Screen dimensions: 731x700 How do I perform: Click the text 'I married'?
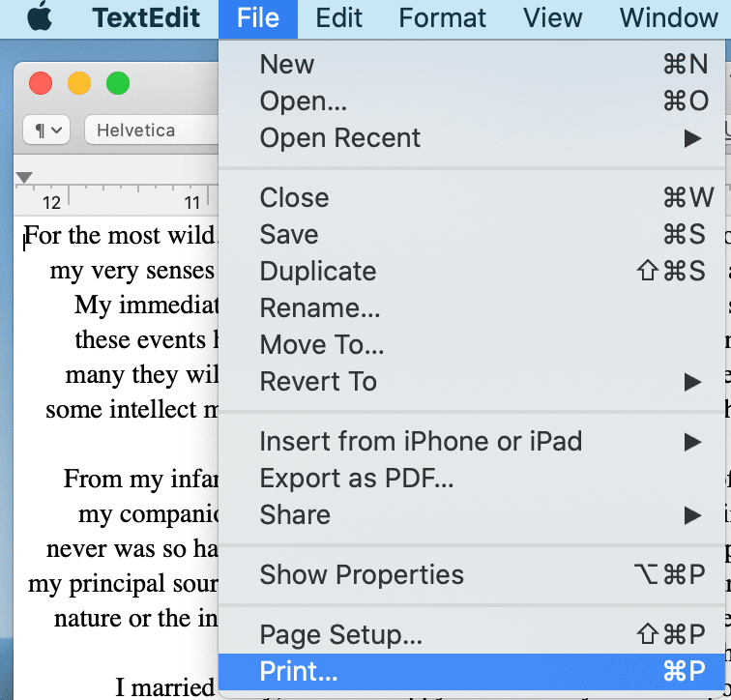click(x=164, y=687)
